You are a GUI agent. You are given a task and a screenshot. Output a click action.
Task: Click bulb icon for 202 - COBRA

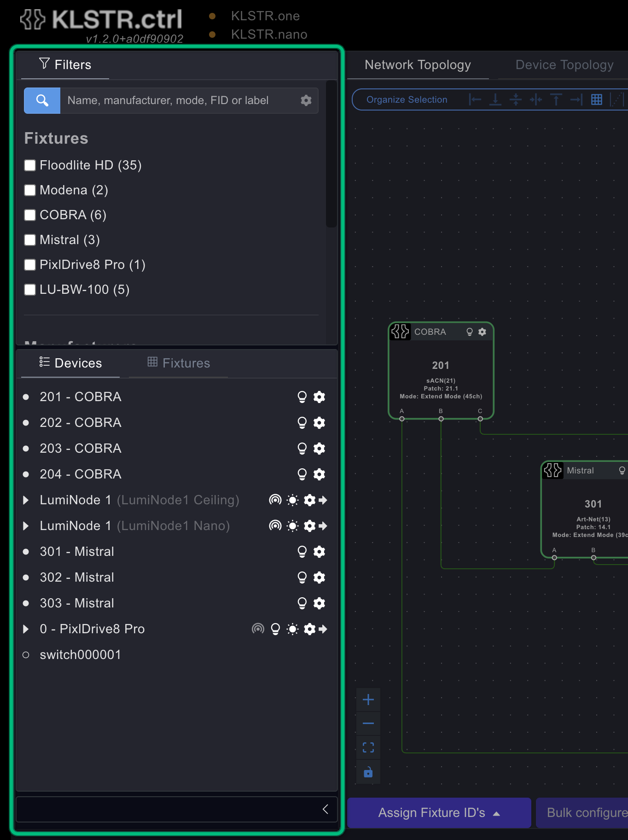point(302,423)
